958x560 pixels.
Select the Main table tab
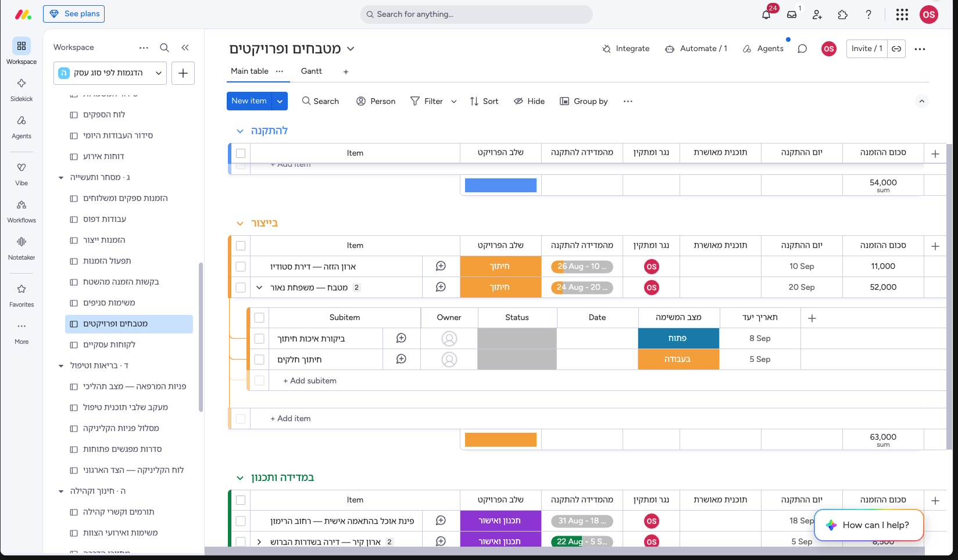coord(249,71)
